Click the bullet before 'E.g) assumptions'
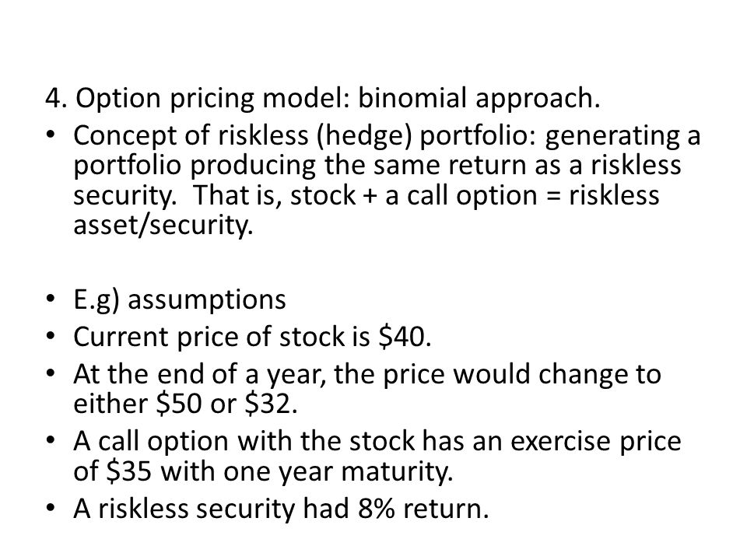Image resolution: width=747 pixels, height=560 pixels. 51,300
